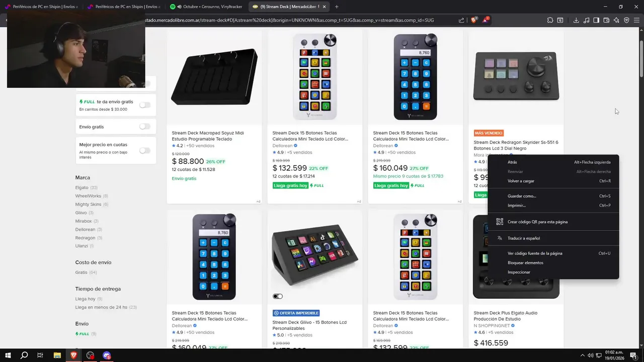This screenshot has height=362, width=644.
Task: Open the Downloads toolbar icon
Action: tap(576, 20)
